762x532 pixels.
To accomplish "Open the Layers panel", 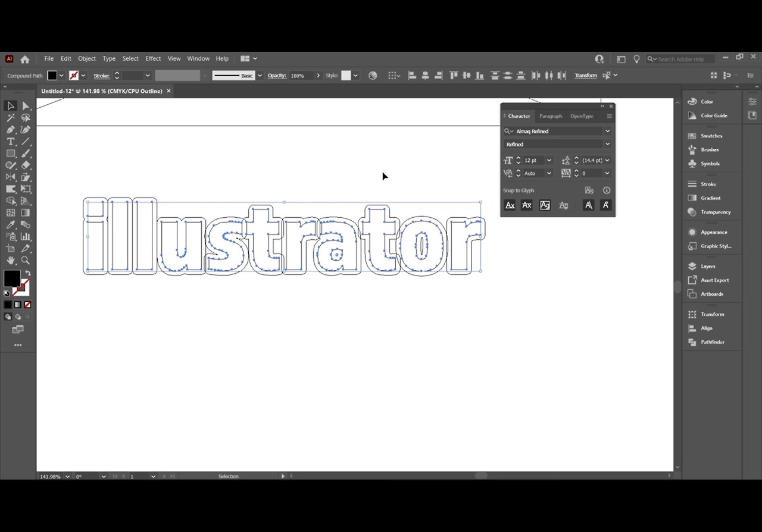I will click(708, 267).
